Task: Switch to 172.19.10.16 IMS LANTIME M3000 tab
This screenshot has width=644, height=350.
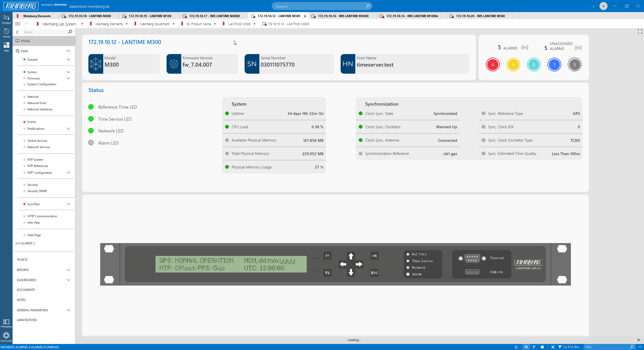Action: pyautogui.click(x=343, y=16)
